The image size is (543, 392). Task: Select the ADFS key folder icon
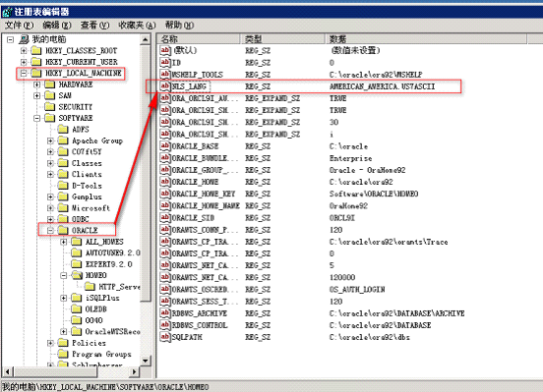63,129
